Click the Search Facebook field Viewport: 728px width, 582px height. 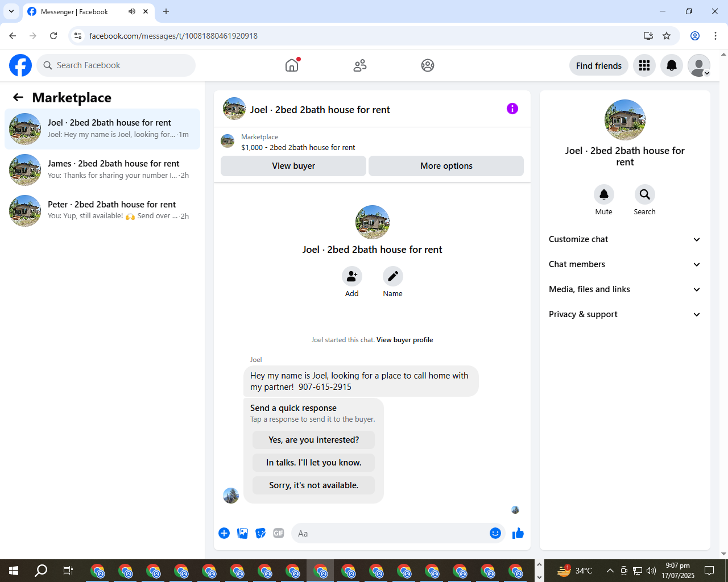tap(116, 65)
